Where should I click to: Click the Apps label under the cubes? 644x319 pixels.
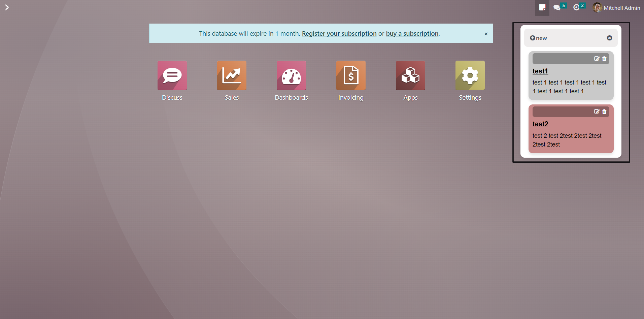pos(410,97)
